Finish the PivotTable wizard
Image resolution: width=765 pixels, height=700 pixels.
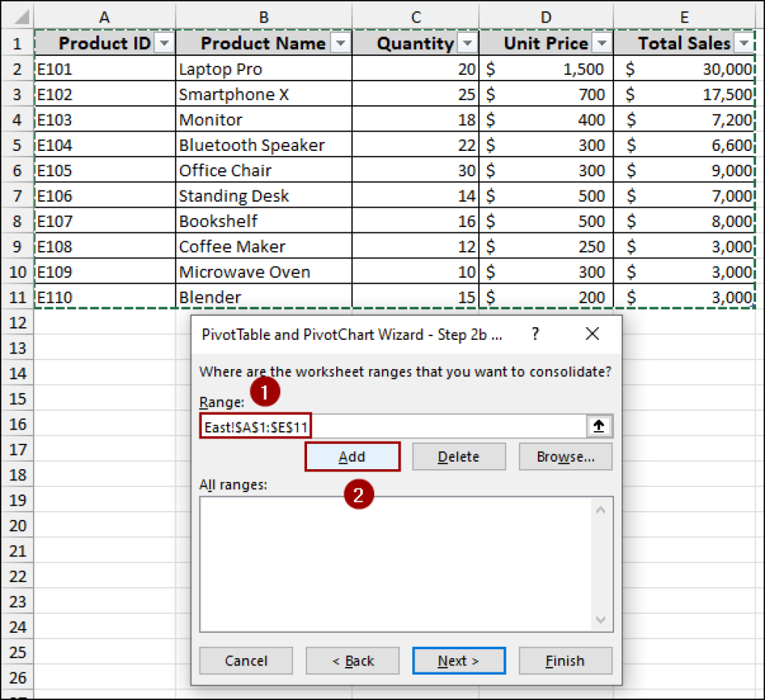(x=566, y=660)
